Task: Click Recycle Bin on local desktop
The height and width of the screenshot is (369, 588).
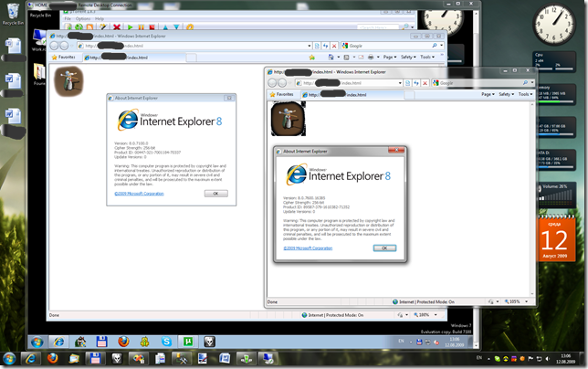Action: click(13, 15)
